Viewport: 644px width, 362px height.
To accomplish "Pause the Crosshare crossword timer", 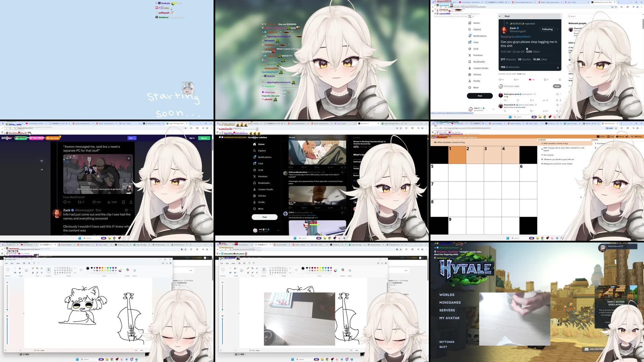I will click(598, 137).
